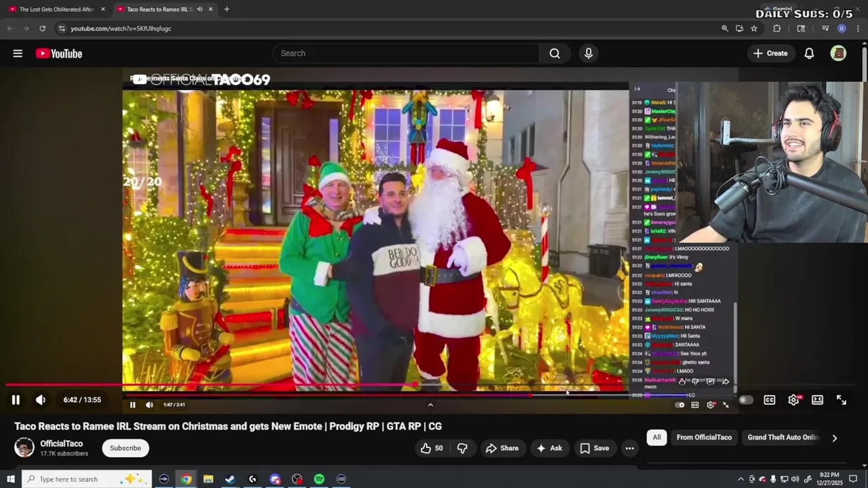Show more filter chips with right arrow
The image size is (868, 488).
tap(835, 438)
